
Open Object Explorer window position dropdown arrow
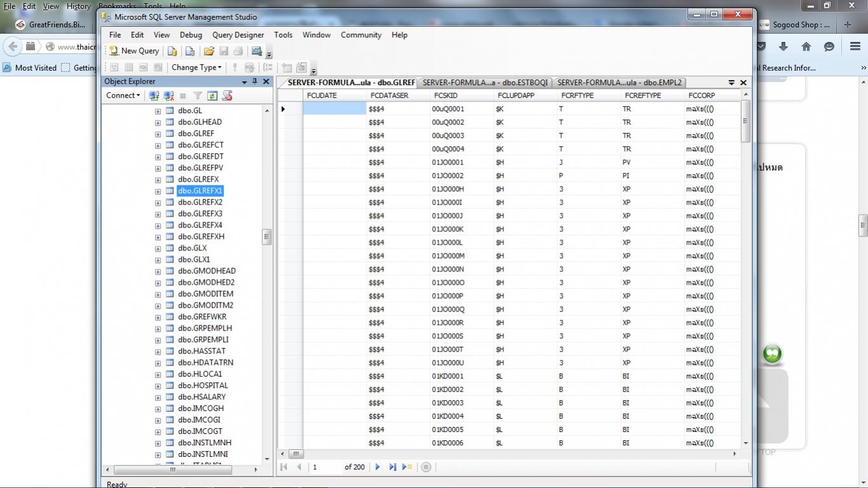[244, 82]
